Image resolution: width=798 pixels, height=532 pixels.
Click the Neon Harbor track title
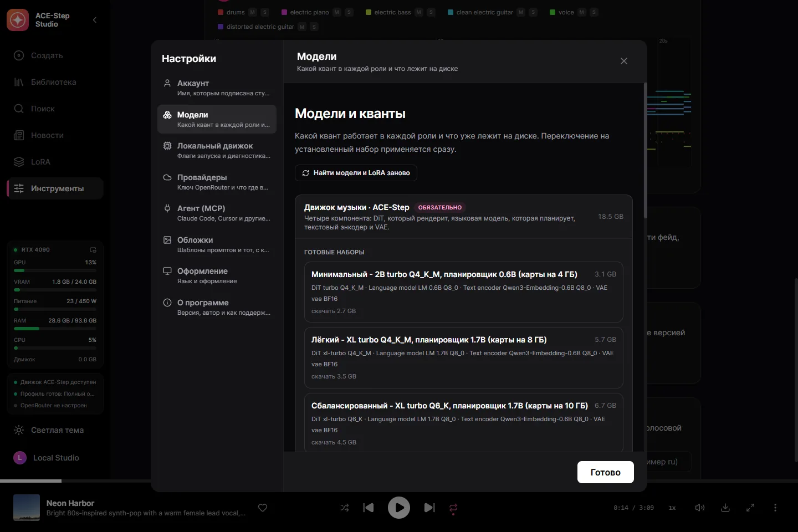[x=70, y=503]
